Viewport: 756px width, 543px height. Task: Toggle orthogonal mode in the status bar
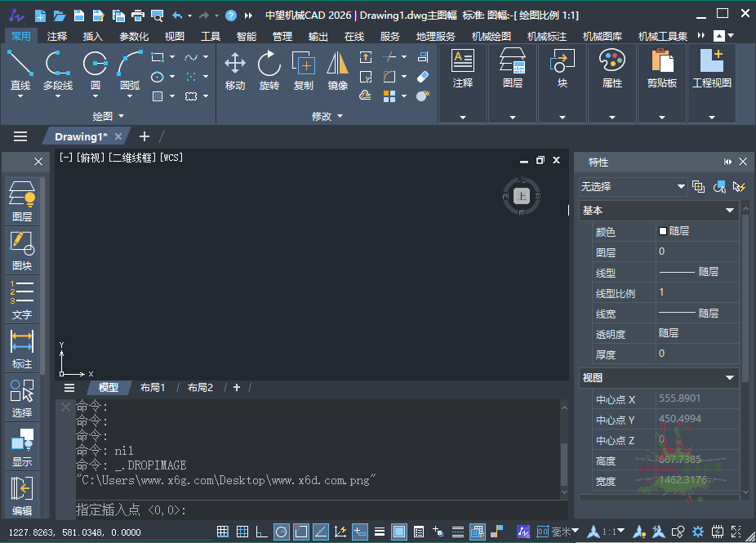click(x=261, y=531)
